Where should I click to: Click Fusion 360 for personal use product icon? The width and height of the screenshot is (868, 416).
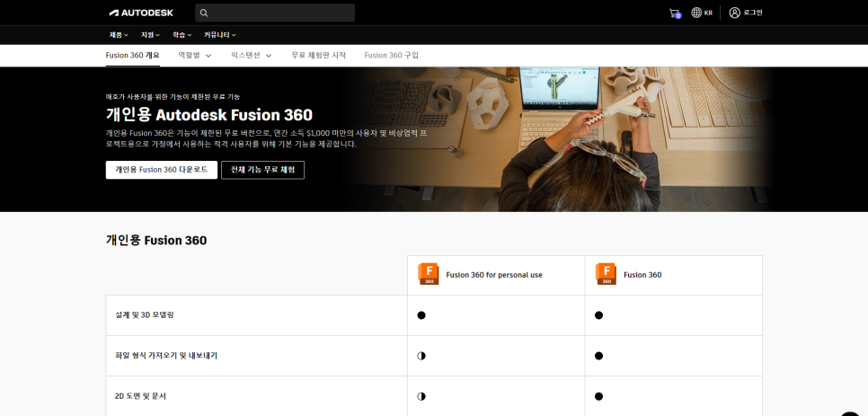429,274
